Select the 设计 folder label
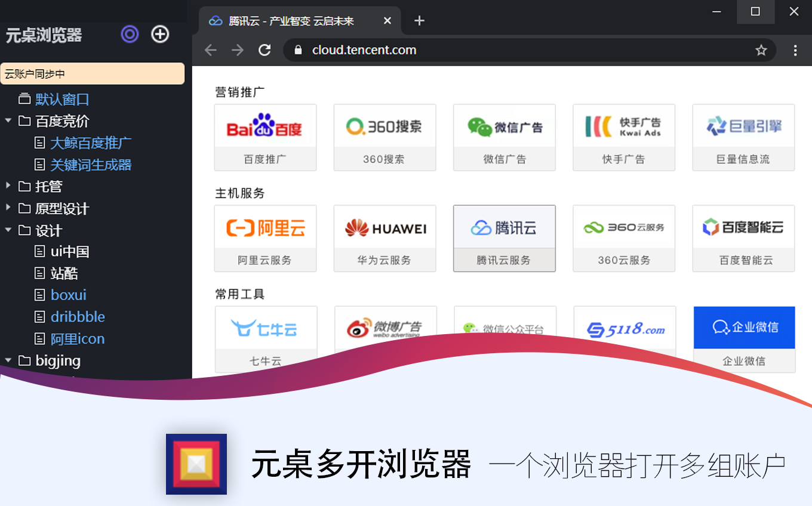 pyautogui.click(x=48, y=230)
